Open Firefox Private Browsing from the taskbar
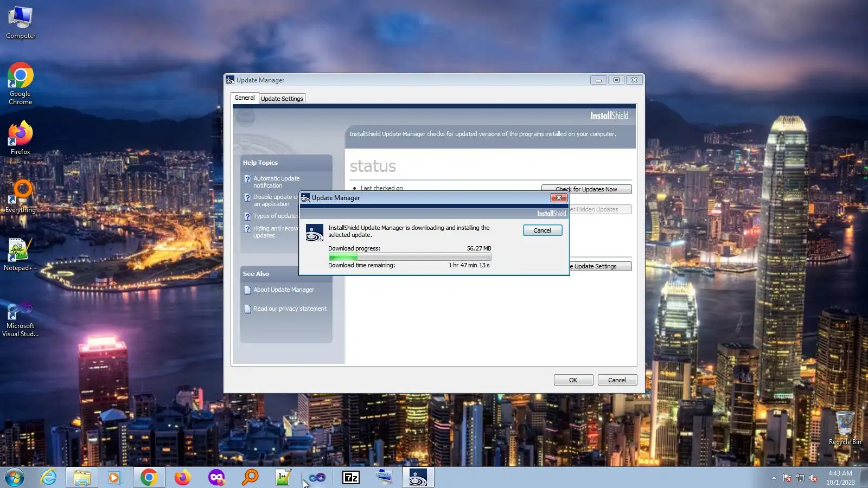 tap(216, 478)
